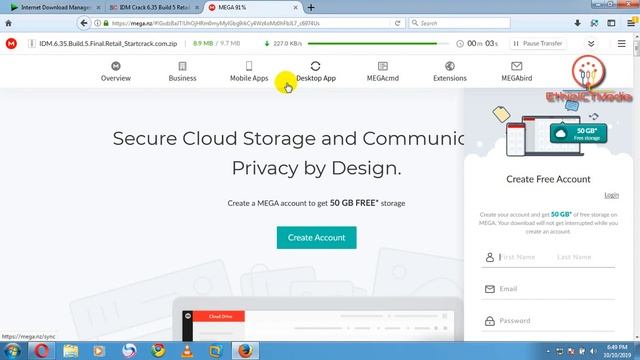The image size is (640, 360).
Task: Click the Firefox back button
Action: tap(84, 23)
